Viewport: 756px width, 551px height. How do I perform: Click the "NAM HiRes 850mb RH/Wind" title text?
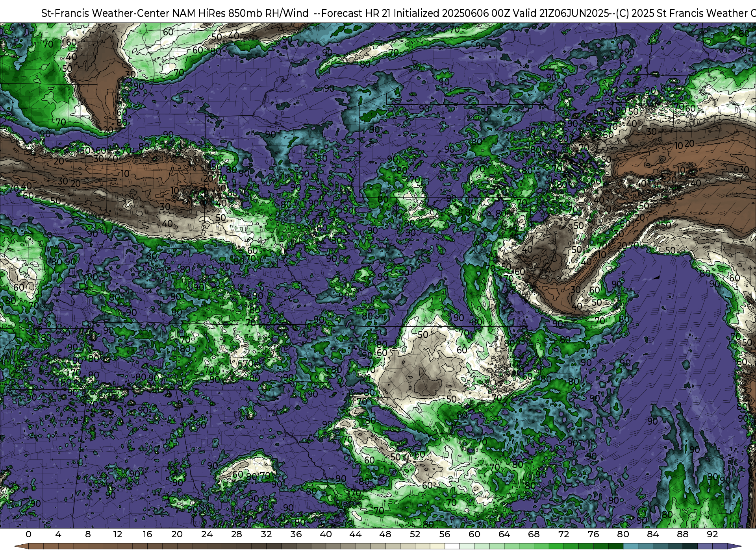click(240, 13)
